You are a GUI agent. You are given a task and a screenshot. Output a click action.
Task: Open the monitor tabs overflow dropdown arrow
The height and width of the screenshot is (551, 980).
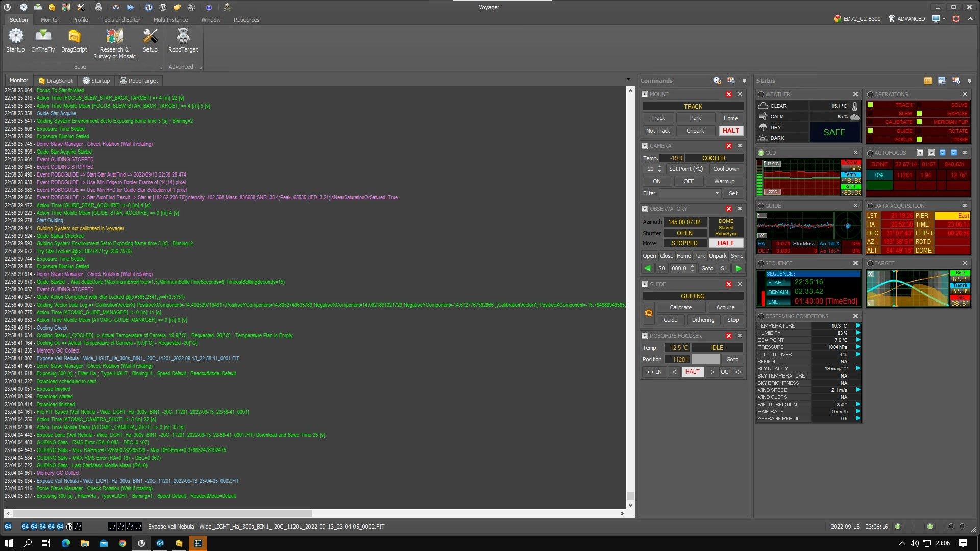click(628, 80)
